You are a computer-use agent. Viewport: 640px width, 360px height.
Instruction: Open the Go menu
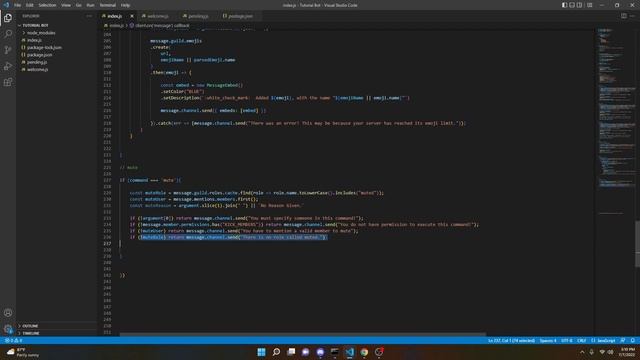tap(79, 5)
